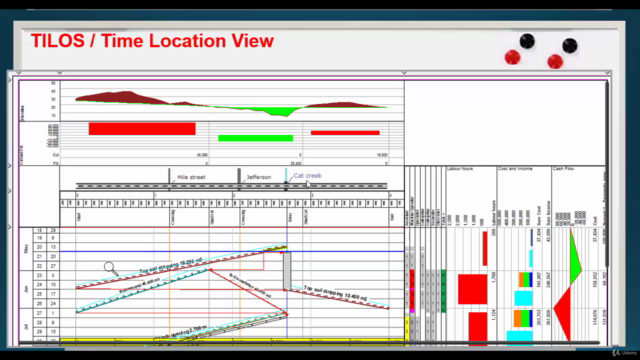
Task: Click the teal excavation task line
Action: point(143,291)
